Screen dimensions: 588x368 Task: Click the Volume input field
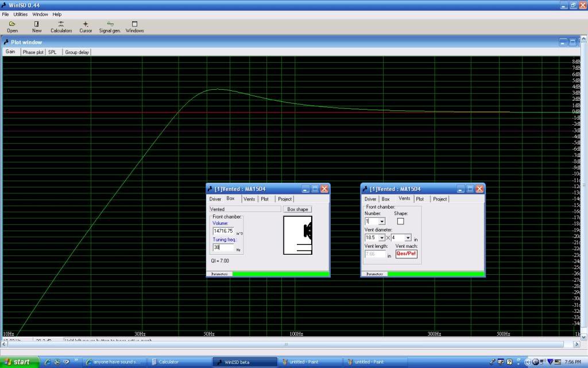[x=223, y=231]
